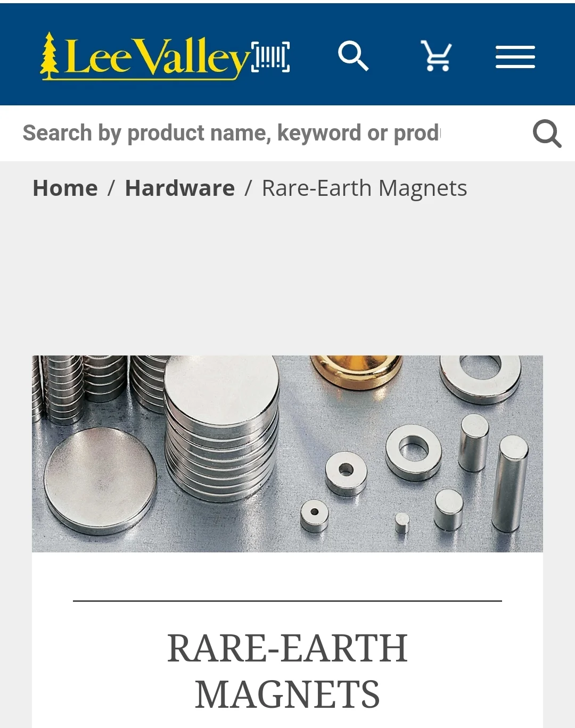Click the tiny cylinder magnet in banner
Viewport: 575px width, 728px height.
point(402,523)
